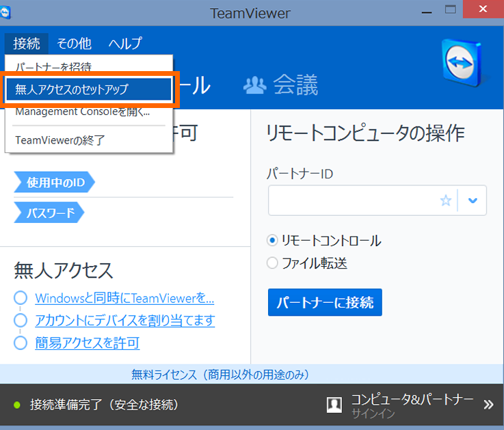Viewport: 504px width, 430px height.
Task: Click the favorite star in partner ID field
Action: click(x=445, y=200)
